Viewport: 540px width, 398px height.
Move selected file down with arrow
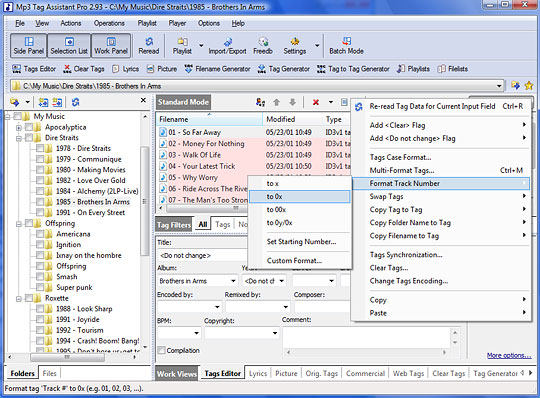point(292,102)
